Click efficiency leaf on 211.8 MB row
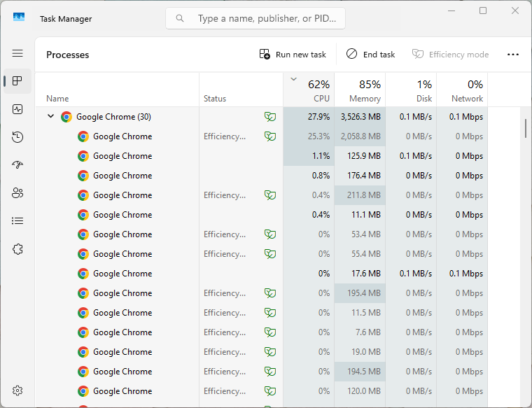Image resolution: width=532 pixels, height=408 pixels. [270, 195]
